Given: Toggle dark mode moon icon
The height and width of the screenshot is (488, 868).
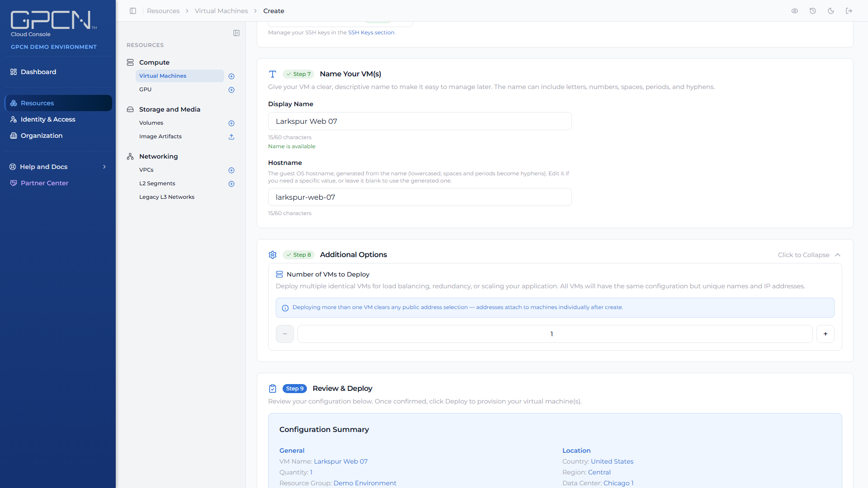Looking at the screenshot, I should pos(831,11).
